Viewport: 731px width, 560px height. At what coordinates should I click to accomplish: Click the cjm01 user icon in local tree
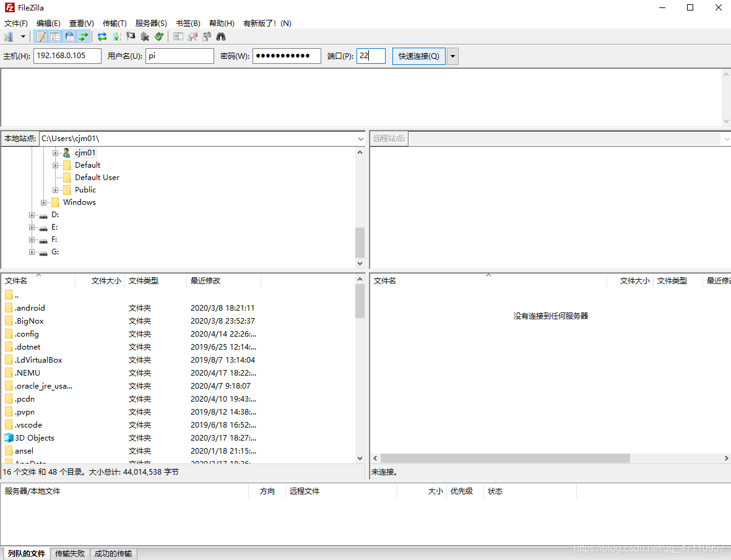pos(67,152)
